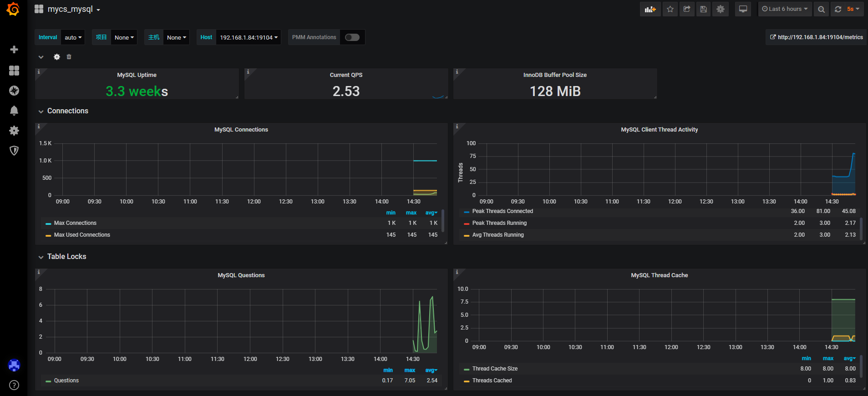This screenshot has height=396, width=868.
Task: Cycle view mode with monitor icon
Action: [743, 9]
